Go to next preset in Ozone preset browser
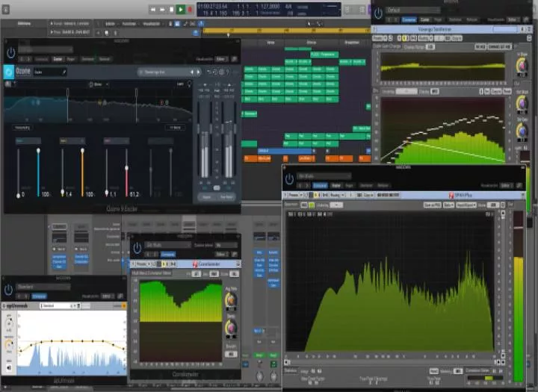The width and height of the screenshot is (538, 392). pos(198,72)
